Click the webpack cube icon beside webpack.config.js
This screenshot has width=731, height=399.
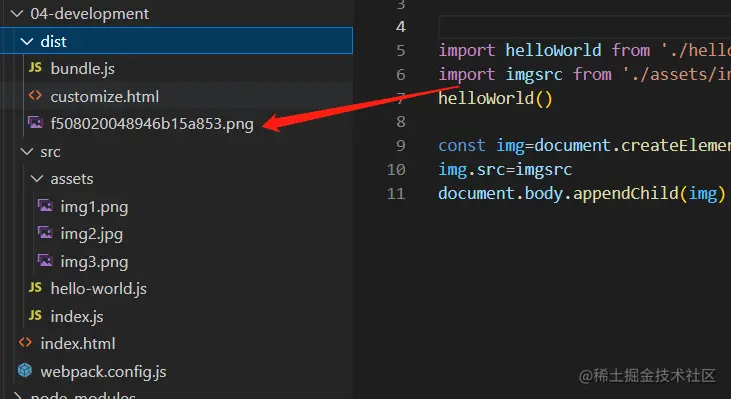25,371
